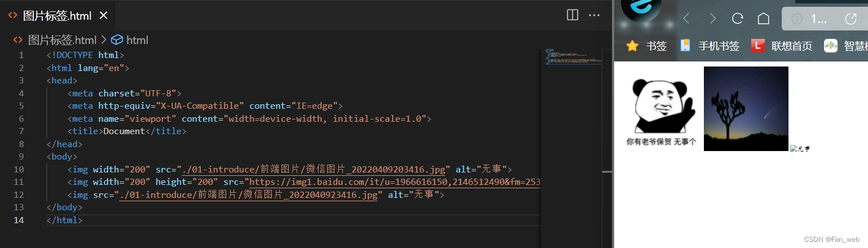The width and height of the screenshot is (868, 248).
Task: Click the site info icon in address bar
Action: 797,19
